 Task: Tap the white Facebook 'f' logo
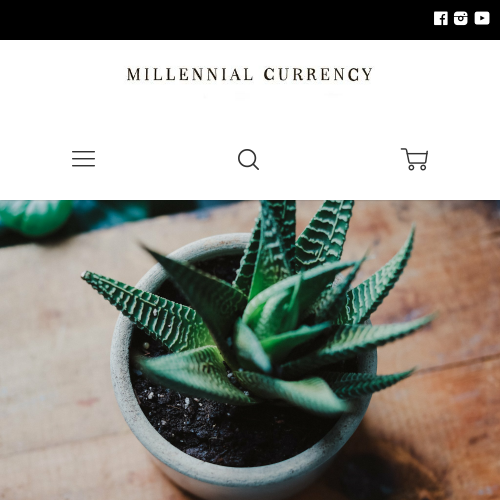click(441, 18)
